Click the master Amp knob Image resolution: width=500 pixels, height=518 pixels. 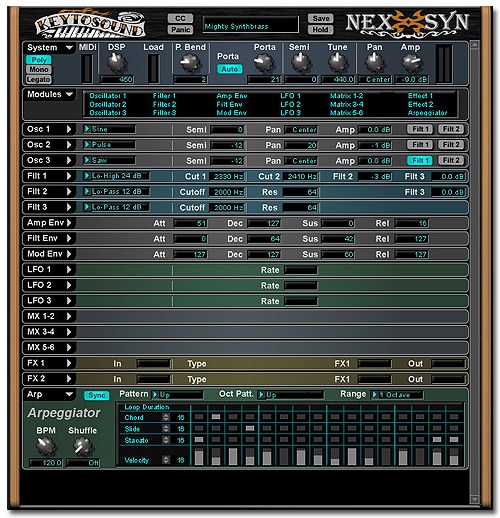point(411,63)
